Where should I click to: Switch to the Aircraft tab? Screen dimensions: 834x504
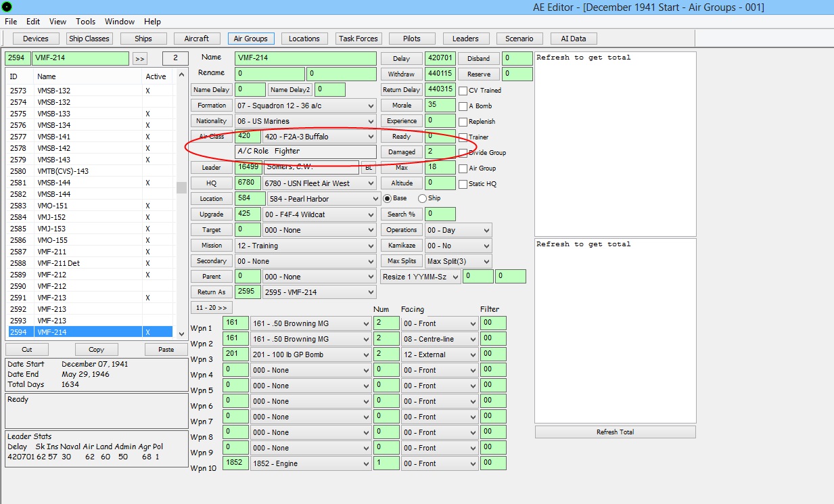197,39
